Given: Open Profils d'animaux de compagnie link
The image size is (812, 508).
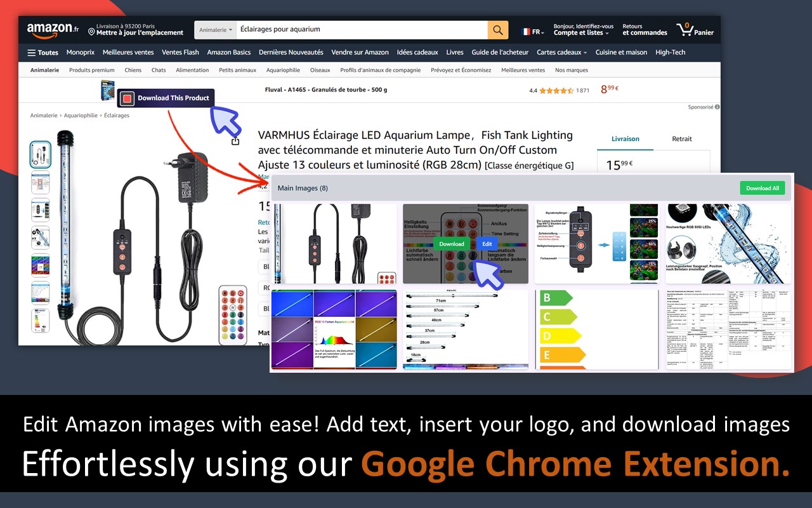Looking at the screenshot, I should (381, 70).
